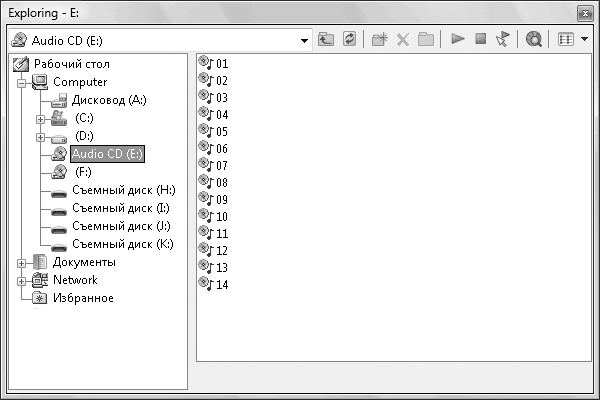Screen dimensions: 600x400
Task: Click the up one level folder icon
Action: click(x=327, y=39)
